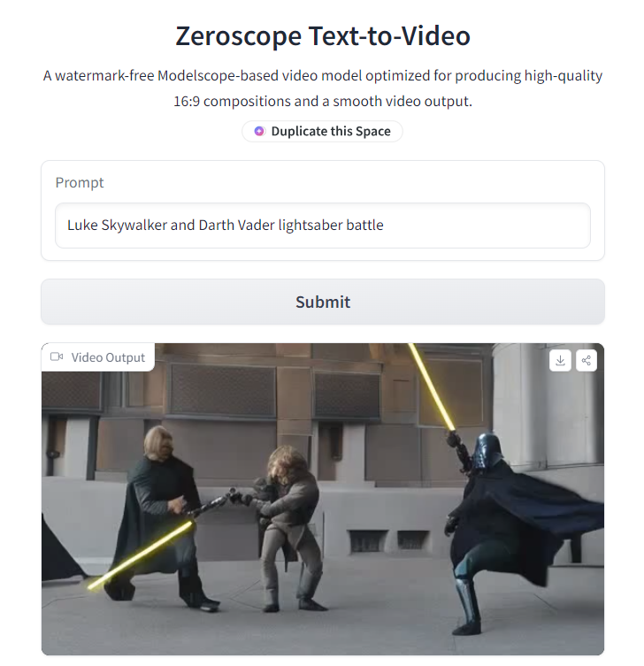Click the purple circle icon in Duplicate button
This screenshot has width=644, height=666.
point(259,131)
